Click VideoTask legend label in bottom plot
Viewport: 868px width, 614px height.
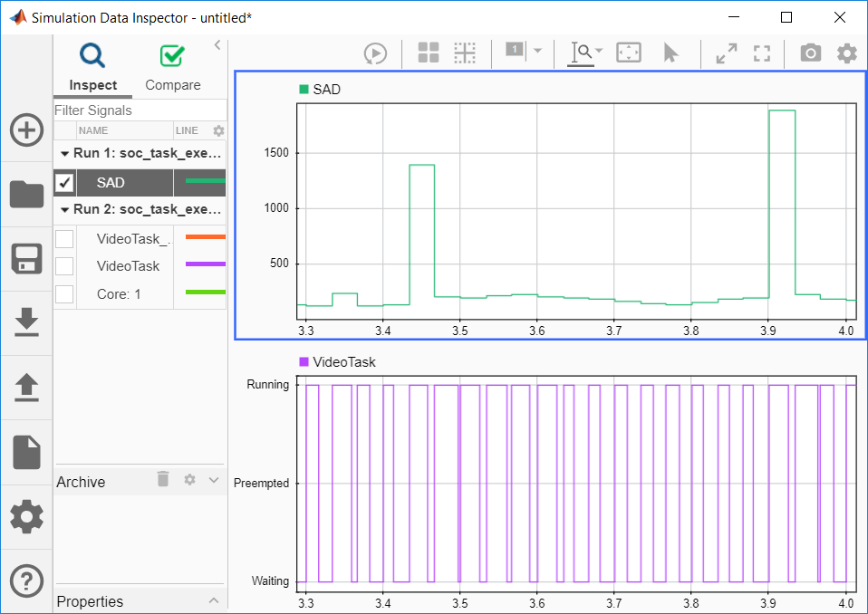pos(343,362)
